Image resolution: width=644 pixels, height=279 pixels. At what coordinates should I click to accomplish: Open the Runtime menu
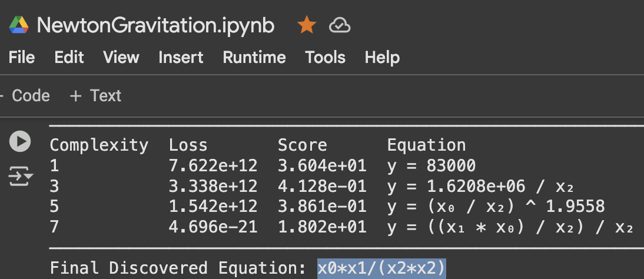click(x=254, y=57)
